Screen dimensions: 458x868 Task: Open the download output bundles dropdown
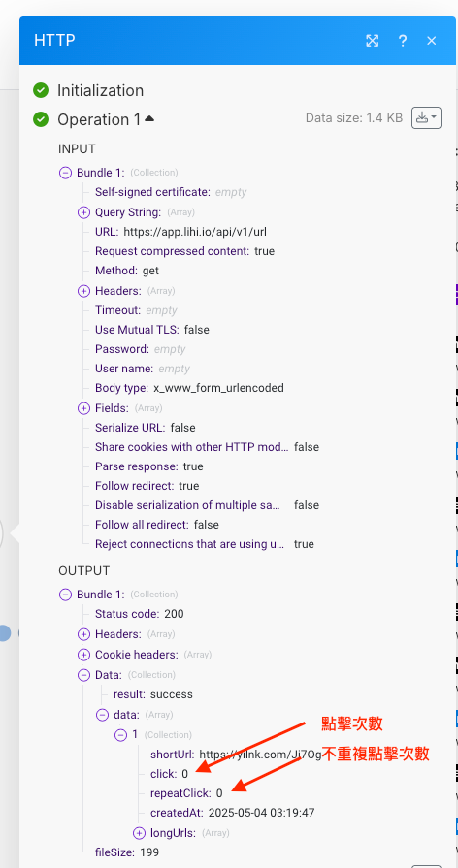click(426, 117)
